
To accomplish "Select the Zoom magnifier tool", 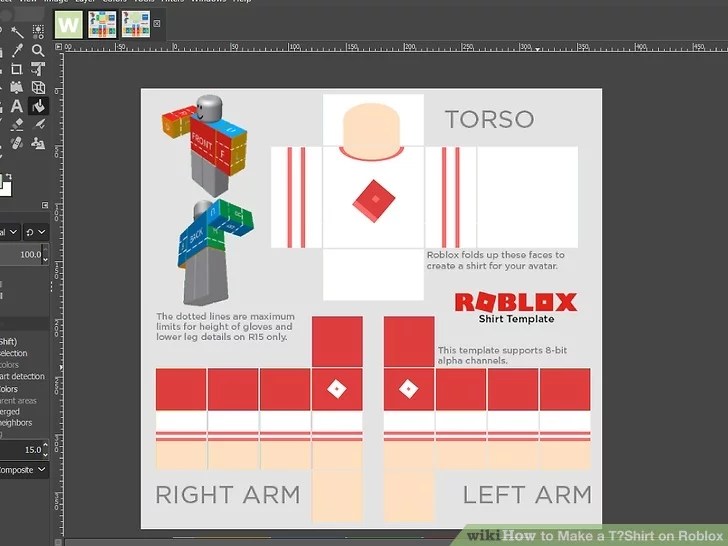I will [38, 50].
